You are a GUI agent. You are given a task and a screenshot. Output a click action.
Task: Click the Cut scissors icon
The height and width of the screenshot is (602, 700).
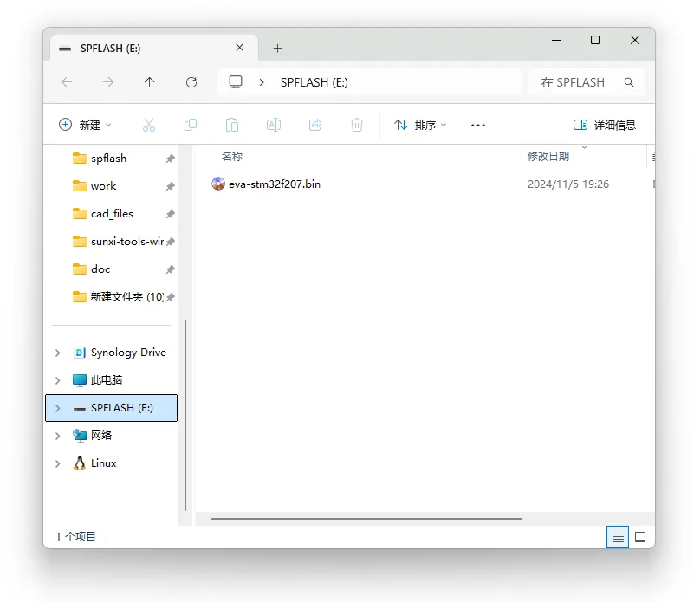[149, 125]
